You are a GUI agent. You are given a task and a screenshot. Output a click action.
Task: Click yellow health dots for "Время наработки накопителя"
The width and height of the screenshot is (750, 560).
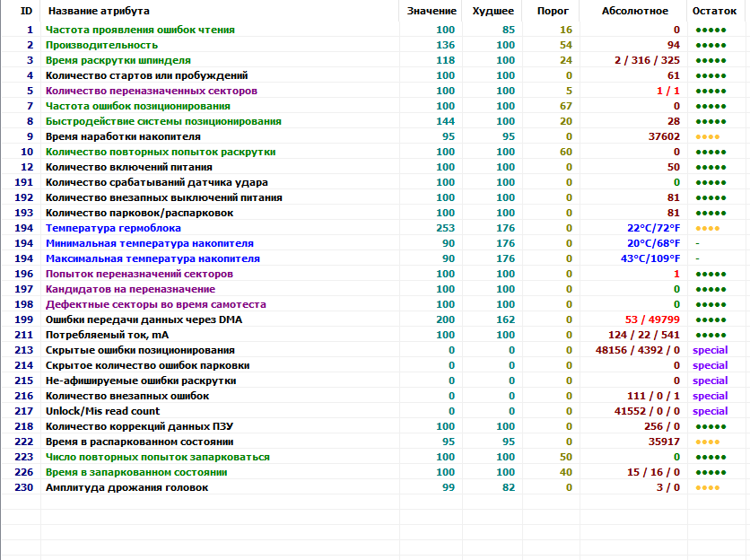pos(706,136)
